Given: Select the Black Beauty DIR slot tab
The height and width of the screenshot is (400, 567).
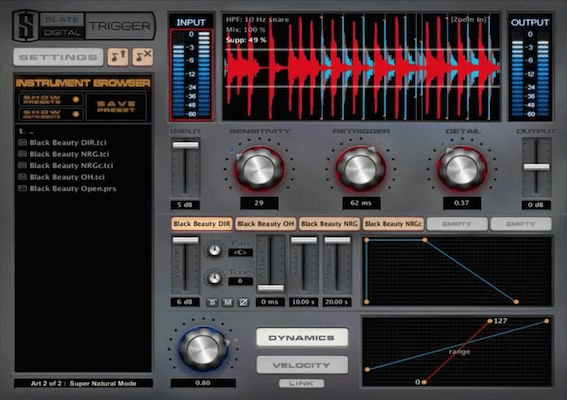Looking at the screenshot, I should coord(202,224).
